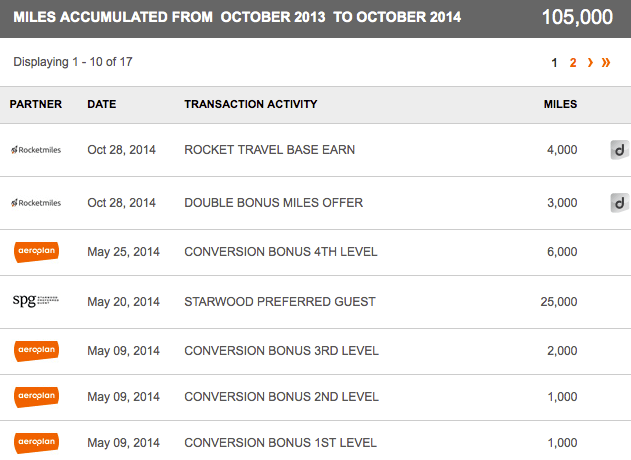Sort by the Partner column header
This screenshot has width=631, height=460.
[36, 104]
